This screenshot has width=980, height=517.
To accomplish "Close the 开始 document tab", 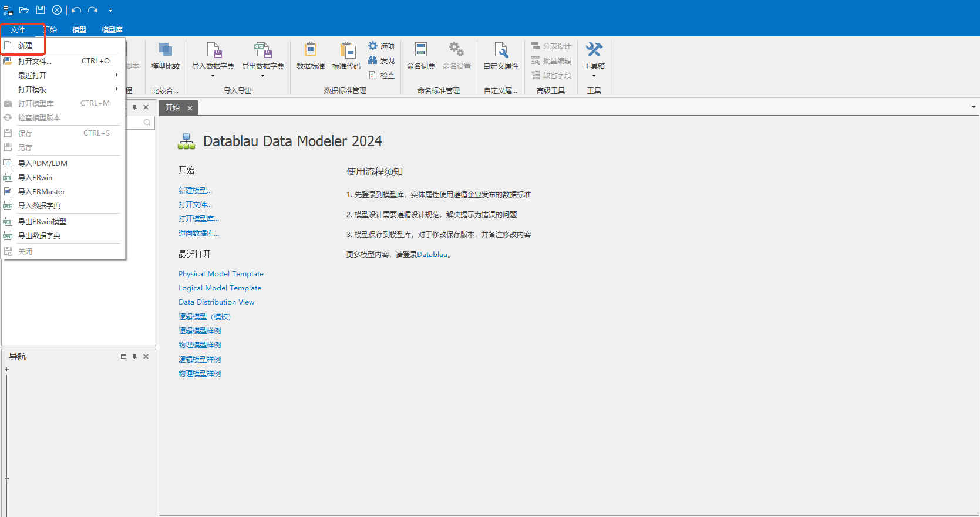I will (x=190, y=108).
